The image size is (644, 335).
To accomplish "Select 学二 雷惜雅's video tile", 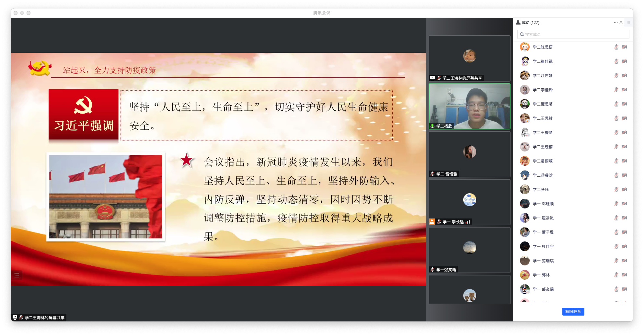I will pos(469,154).
